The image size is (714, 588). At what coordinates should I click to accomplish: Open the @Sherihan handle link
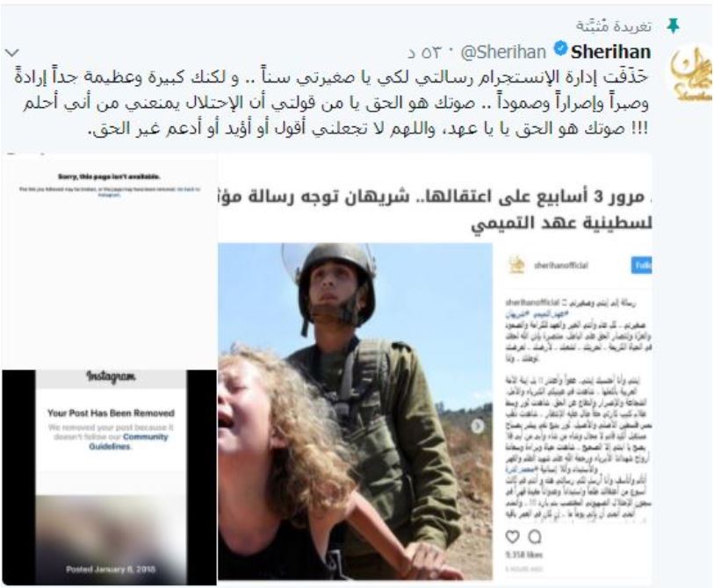pos(503,53)
